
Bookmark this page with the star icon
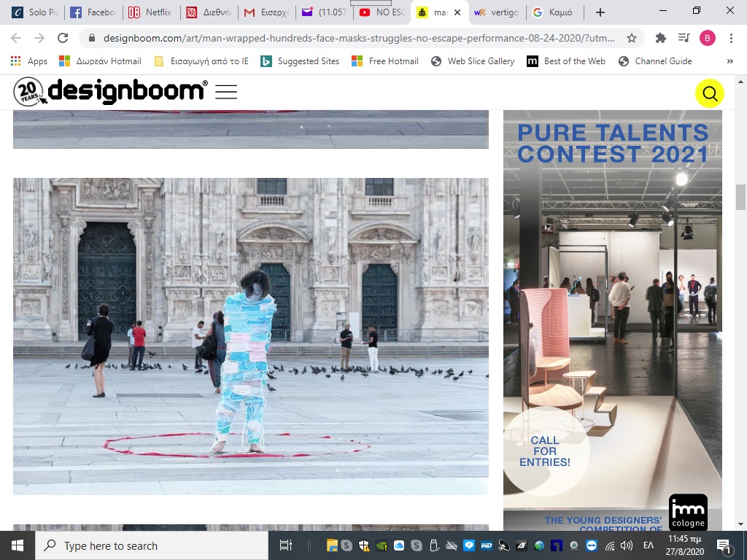[632, 39]
